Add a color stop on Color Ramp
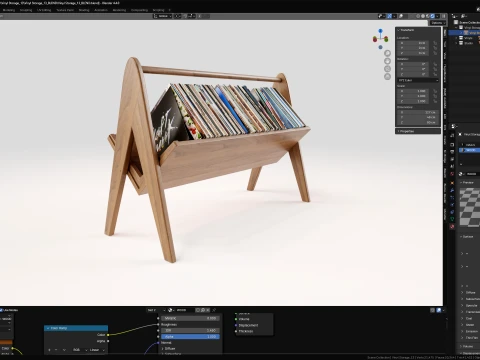 [50, 350]
